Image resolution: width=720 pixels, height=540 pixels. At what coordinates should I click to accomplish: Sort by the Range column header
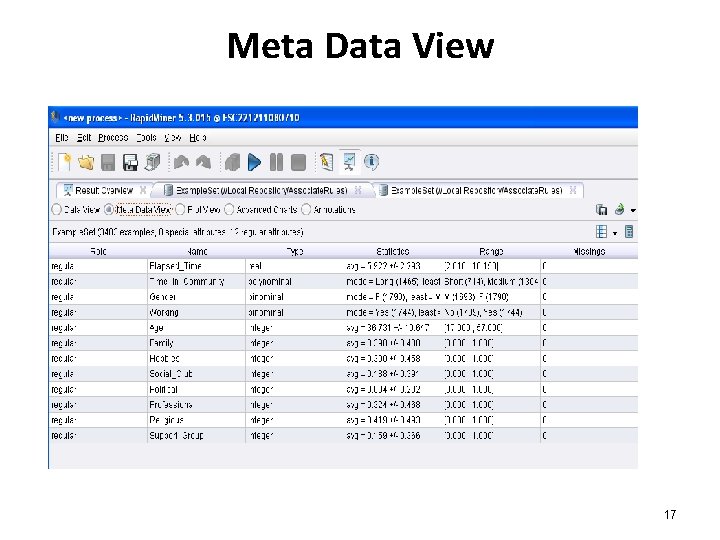pyautogui.click(x=491, y=252)
